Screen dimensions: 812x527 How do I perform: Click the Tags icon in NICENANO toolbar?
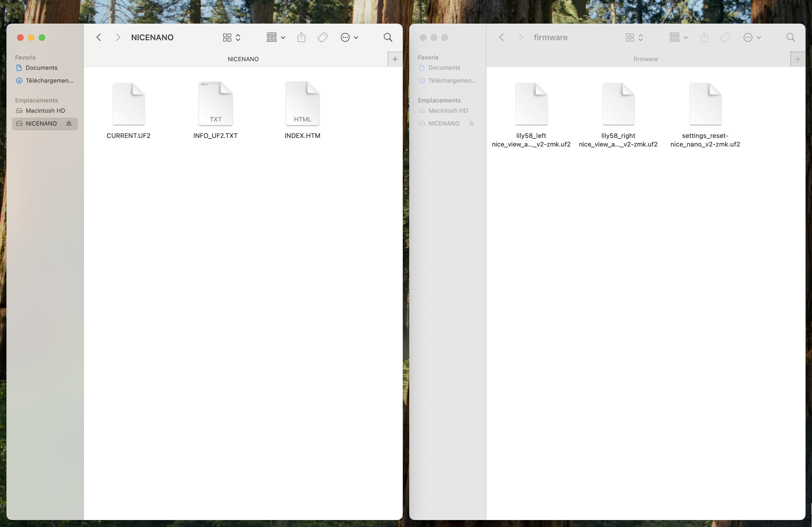[x=322, y=37]
